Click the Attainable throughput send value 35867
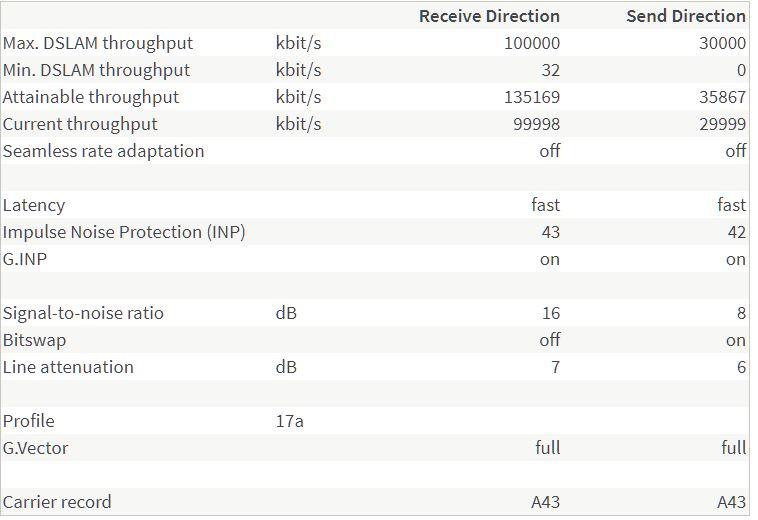Viewport: 758px width, 520px height. tap(722, 97)
